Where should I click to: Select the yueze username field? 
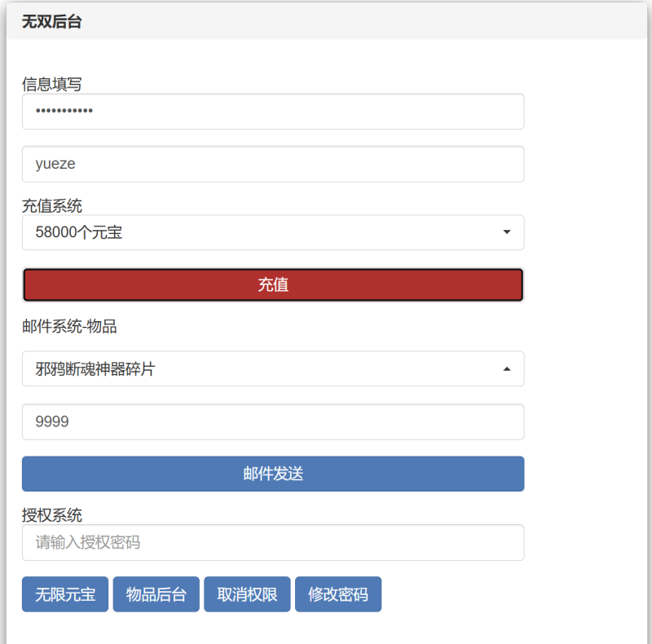(x=272, y=164)
